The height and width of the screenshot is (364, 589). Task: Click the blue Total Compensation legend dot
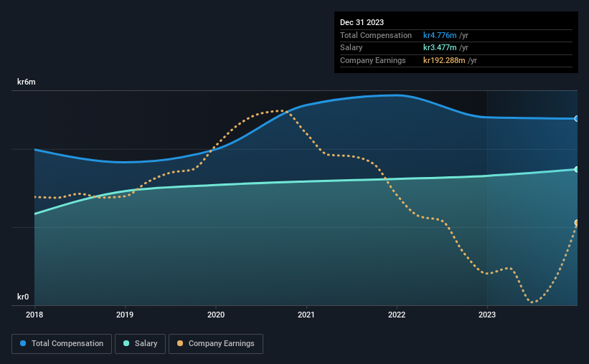click(x=23, y=343)
